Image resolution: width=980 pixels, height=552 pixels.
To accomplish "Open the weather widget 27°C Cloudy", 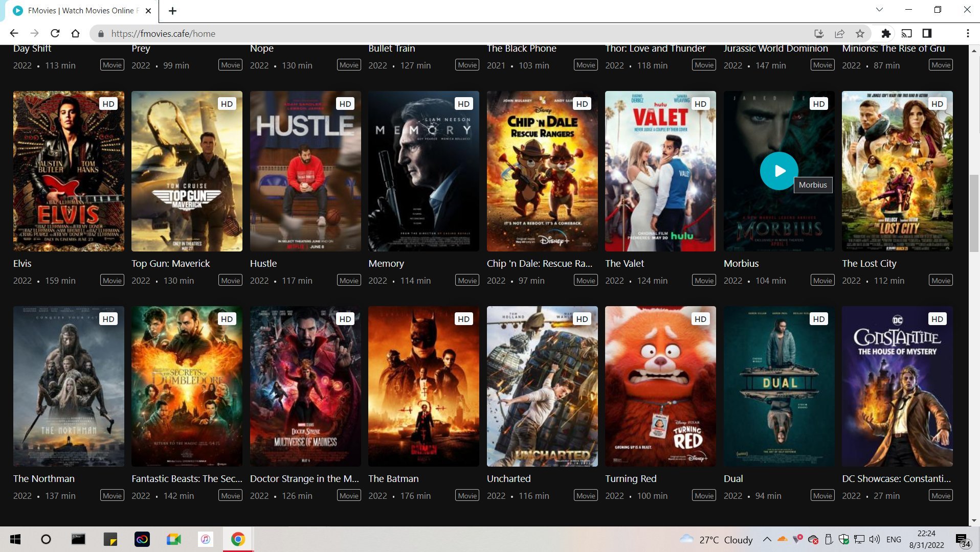I will 716,540.
